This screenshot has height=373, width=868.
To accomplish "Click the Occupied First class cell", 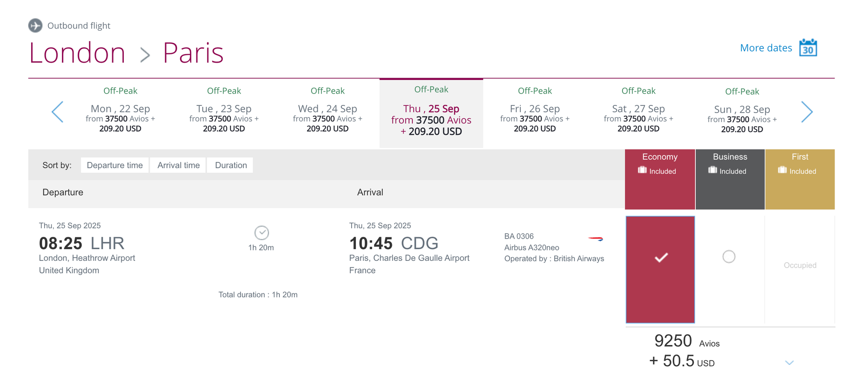I will 800,265.
